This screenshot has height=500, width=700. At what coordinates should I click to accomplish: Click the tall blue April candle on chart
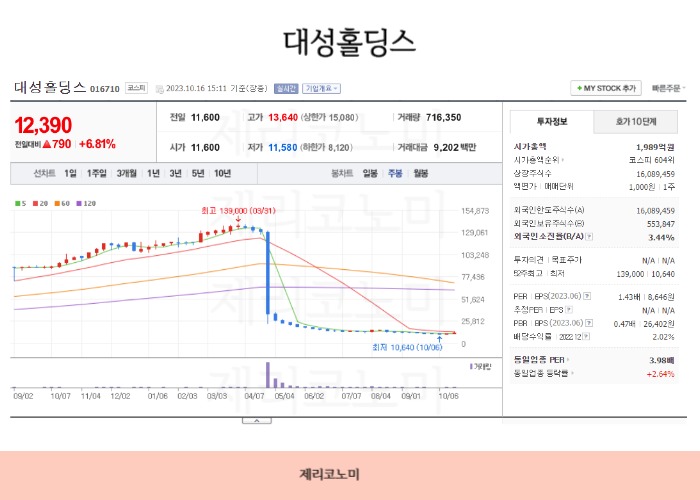[x=267, y=273]
